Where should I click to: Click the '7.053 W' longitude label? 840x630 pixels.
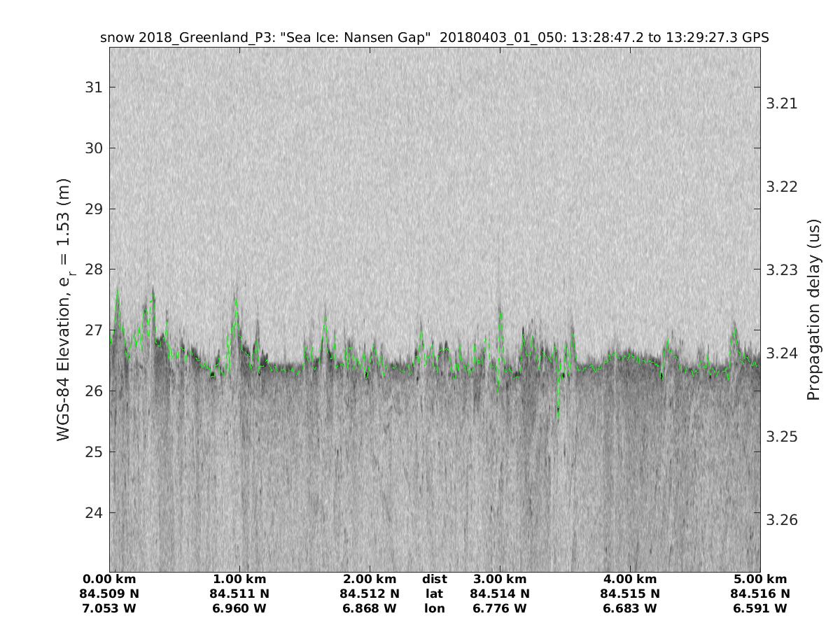point(109,609)
